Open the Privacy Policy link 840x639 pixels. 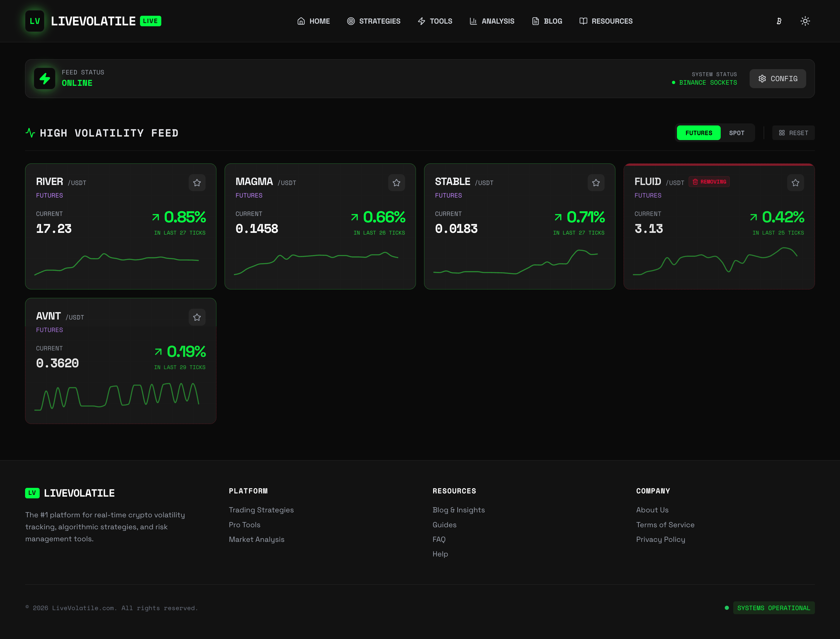pyautogui.click(x=661, y=539)
